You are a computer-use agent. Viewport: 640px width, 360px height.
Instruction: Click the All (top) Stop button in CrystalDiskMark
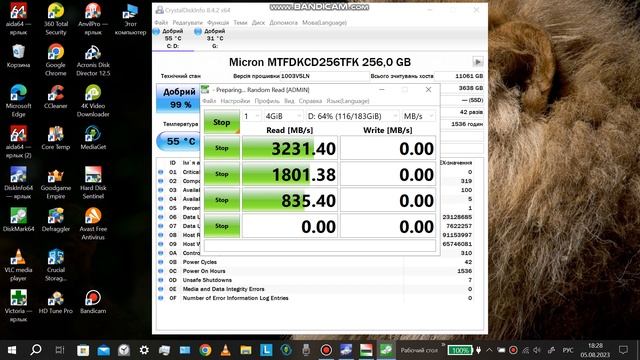[x=222, y=122]
